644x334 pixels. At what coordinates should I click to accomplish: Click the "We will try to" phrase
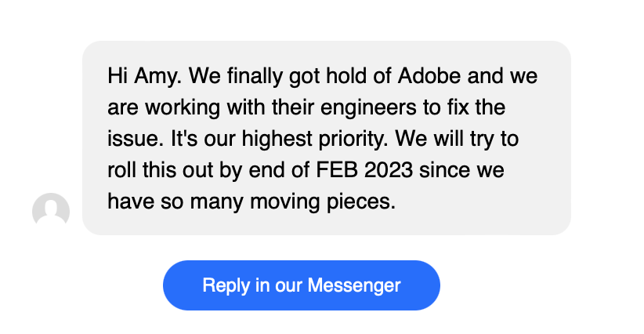click(x=457, y=140)
